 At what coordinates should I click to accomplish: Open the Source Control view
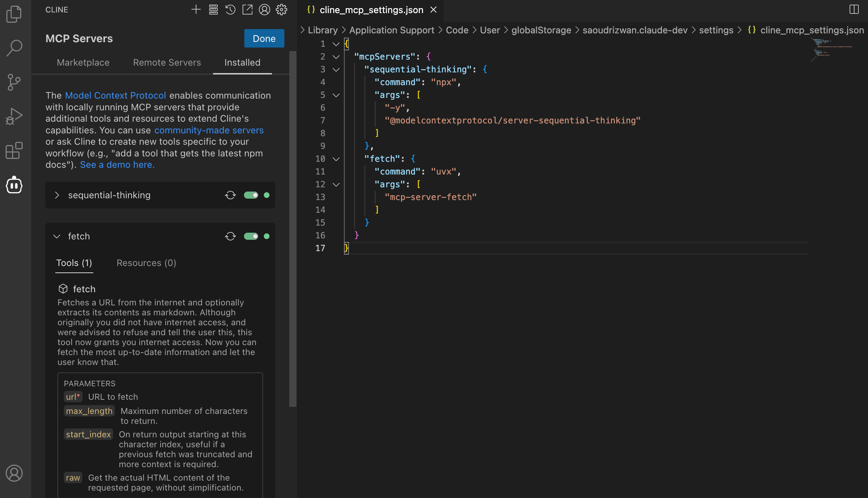click(x=14, y=82)
